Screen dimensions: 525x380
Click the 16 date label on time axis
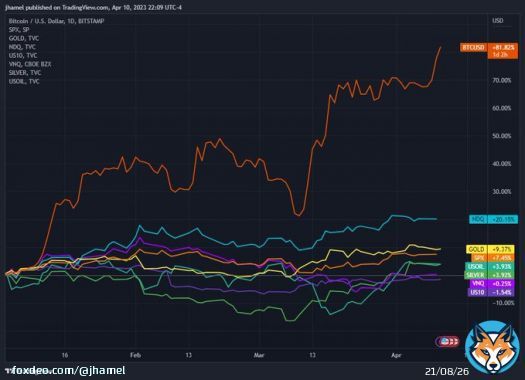point(65,355)
